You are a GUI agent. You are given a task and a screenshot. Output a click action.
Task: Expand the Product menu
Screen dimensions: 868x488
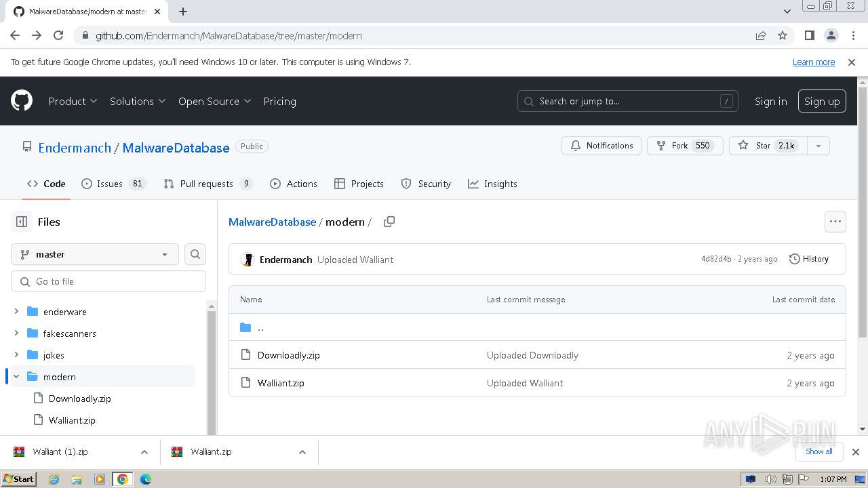(73, 101)
